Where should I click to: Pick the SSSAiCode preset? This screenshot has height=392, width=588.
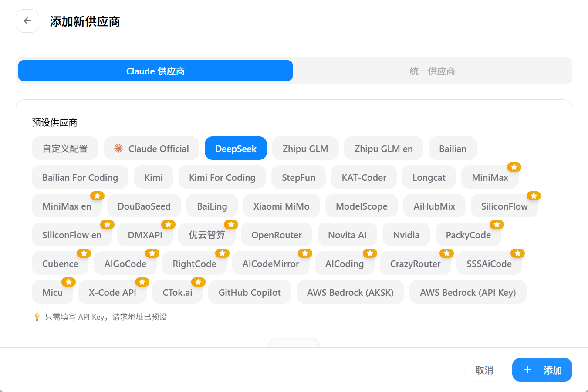point(489,264)
